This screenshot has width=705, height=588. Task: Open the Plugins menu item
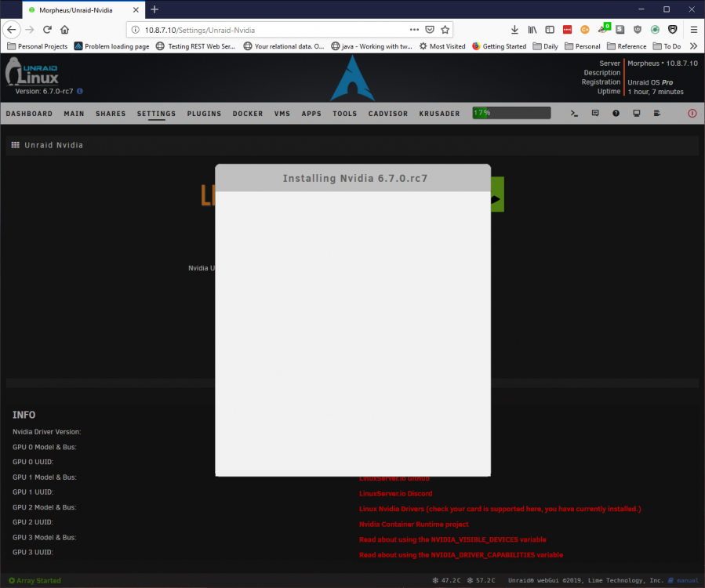pos(204,114)
